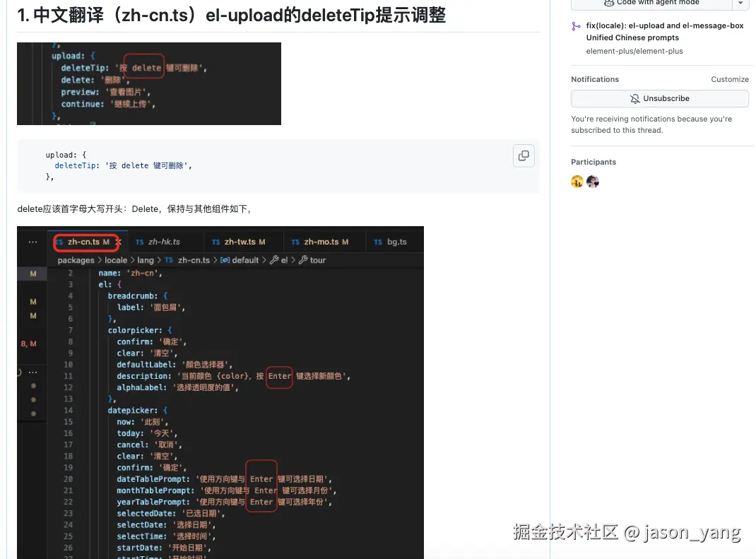Open the zh-cn.ts editor screenshot image
756x559 pixels.
220,393
